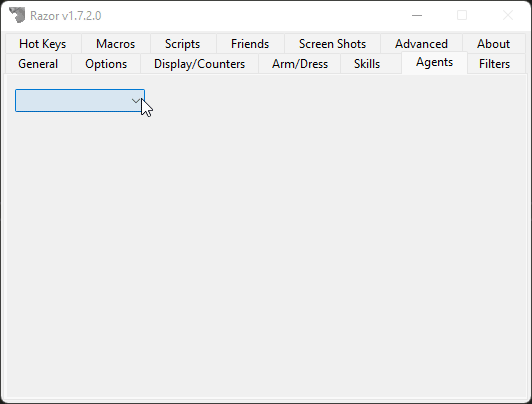Screen dimensions: 532x404
Task: Open the Hot Keys tab
Action: pos(43,44)
